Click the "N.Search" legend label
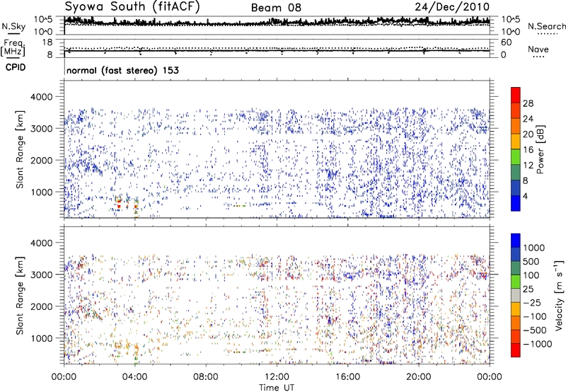 click(x=546, y=26)
